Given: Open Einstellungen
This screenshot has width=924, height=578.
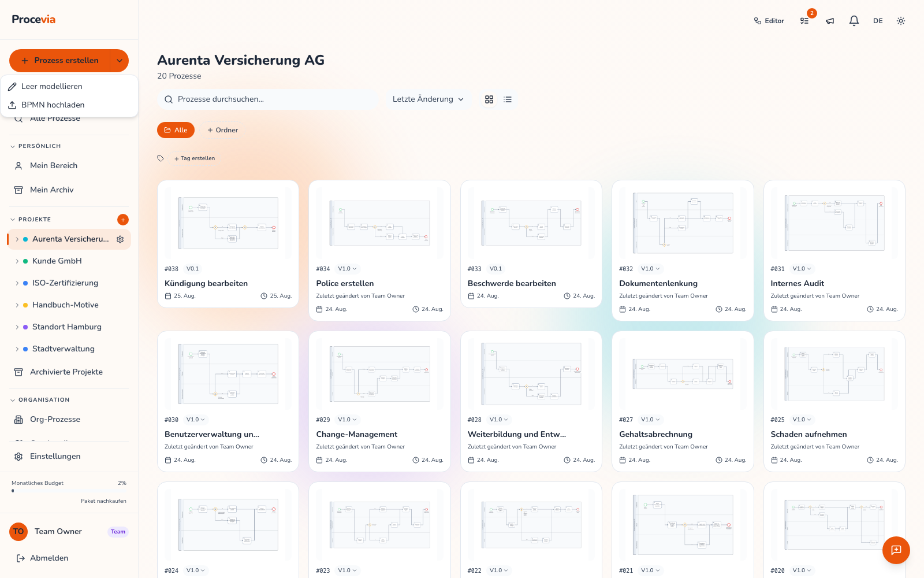Looking at the screenshot, I should pyautogui.click(x=69, y=457).
